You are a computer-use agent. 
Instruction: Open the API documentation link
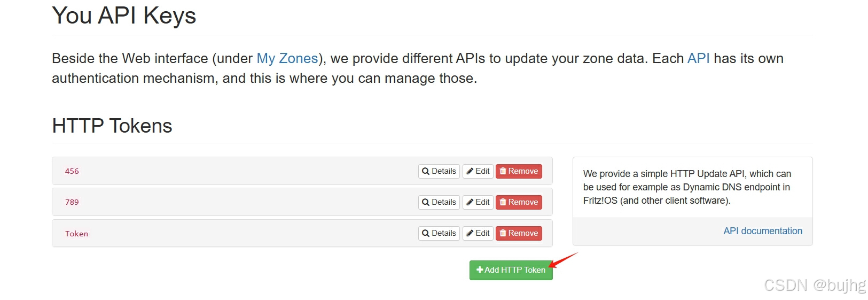click(x=763, y=231)
